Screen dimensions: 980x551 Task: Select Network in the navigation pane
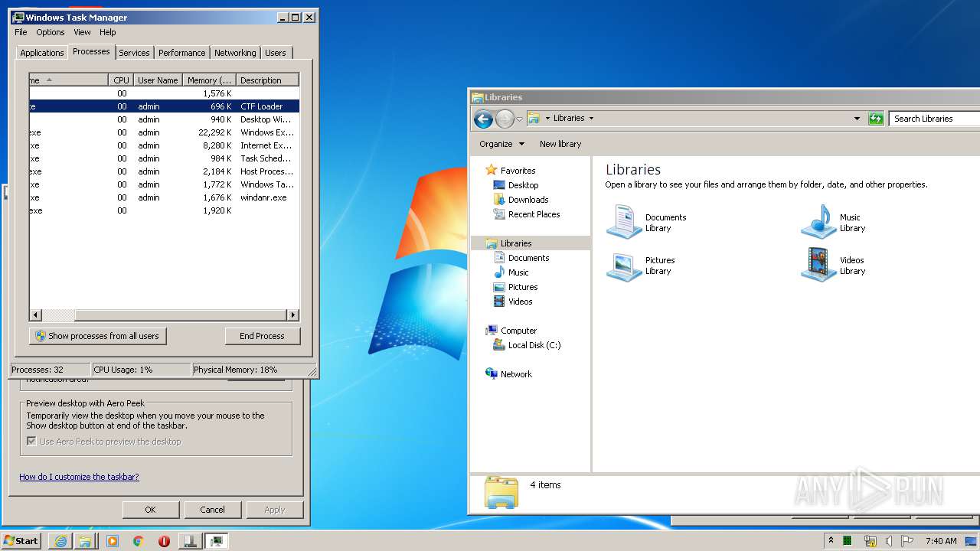pos(516,374)
